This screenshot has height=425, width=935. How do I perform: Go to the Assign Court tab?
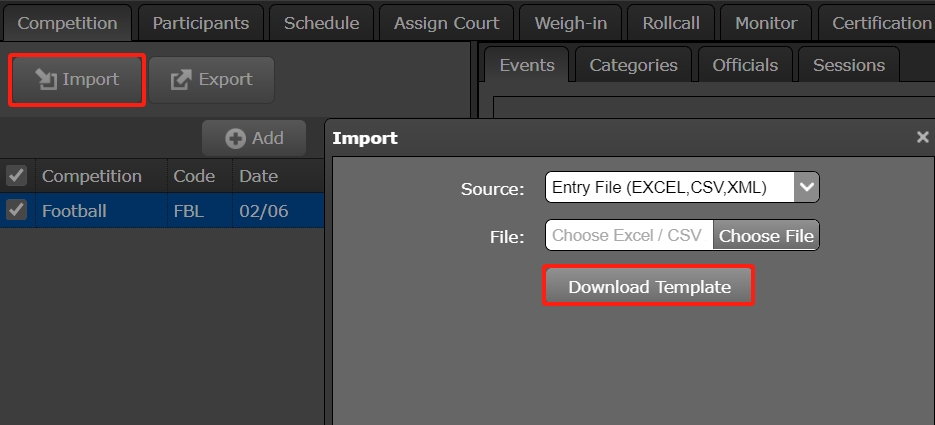pyautogui.click(x=446, y=22)
